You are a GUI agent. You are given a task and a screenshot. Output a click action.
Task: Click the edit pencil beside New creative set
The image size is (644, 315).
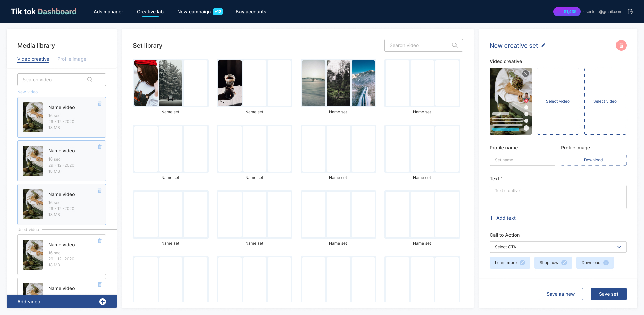[543, 45]
